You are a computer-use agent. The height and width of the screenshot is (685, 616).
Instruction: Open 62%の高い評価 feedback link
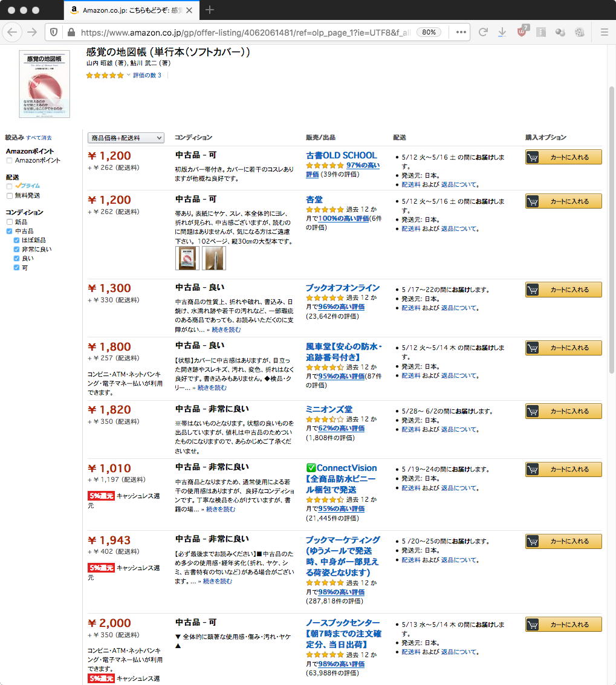(x=341, y=429)
